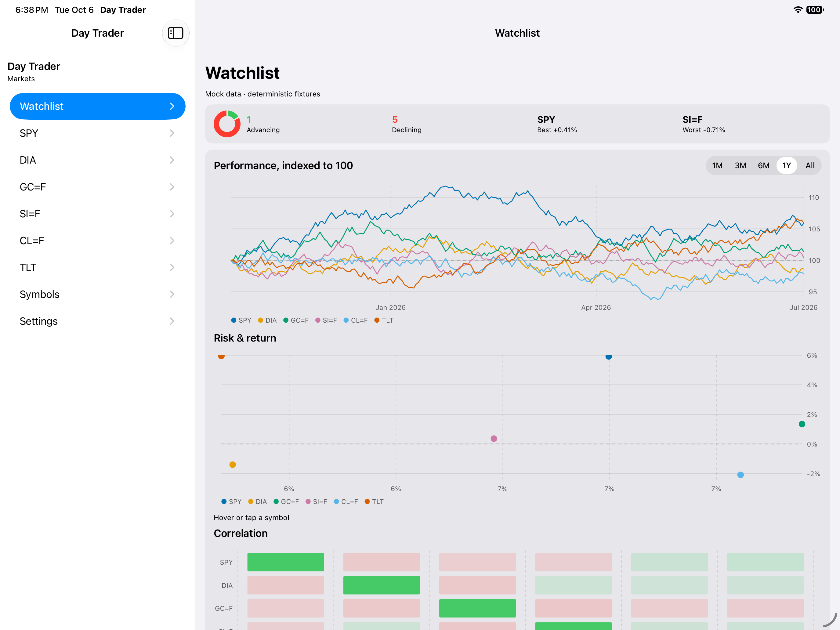Viewport: 840px width, 630px height.
Task: Click the chevron beside CL=F
Action: pos(172,241)
